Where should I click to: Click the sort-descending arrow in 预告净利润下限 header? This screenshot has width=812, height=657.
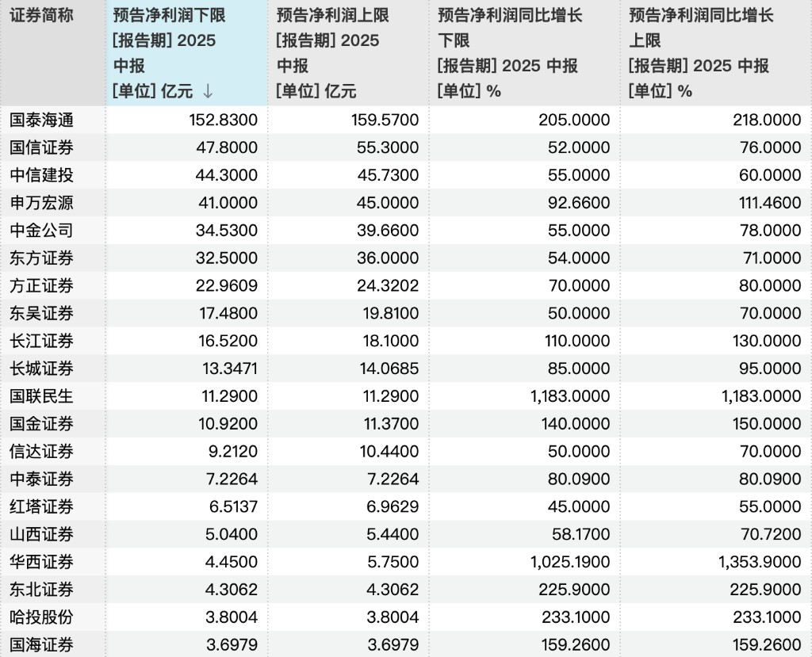tap(208, 92)
